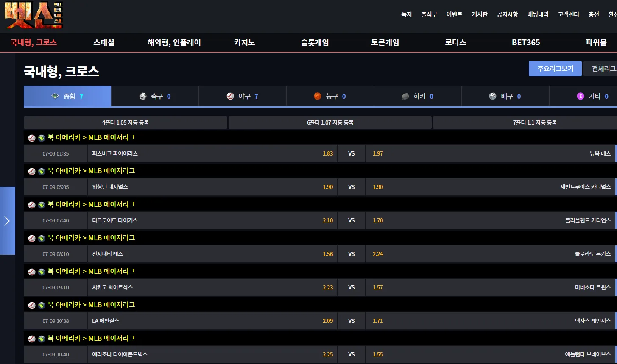This screenshot has width=617, height=364.
Task: Click baseball icon above 워싱턴 내셔널스 row
Action: [x=32, y=171]
